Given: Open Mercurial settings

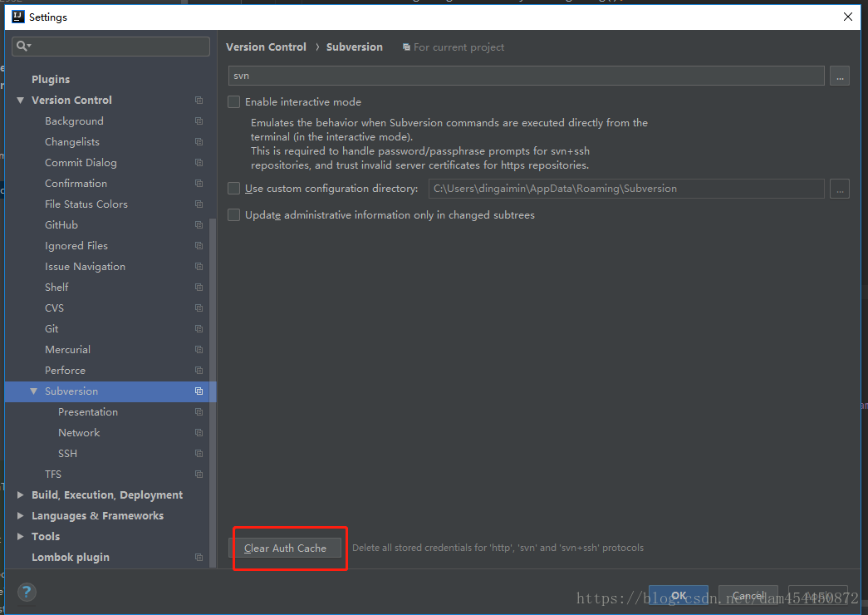Looking at the screenshot, I should 67,350.
